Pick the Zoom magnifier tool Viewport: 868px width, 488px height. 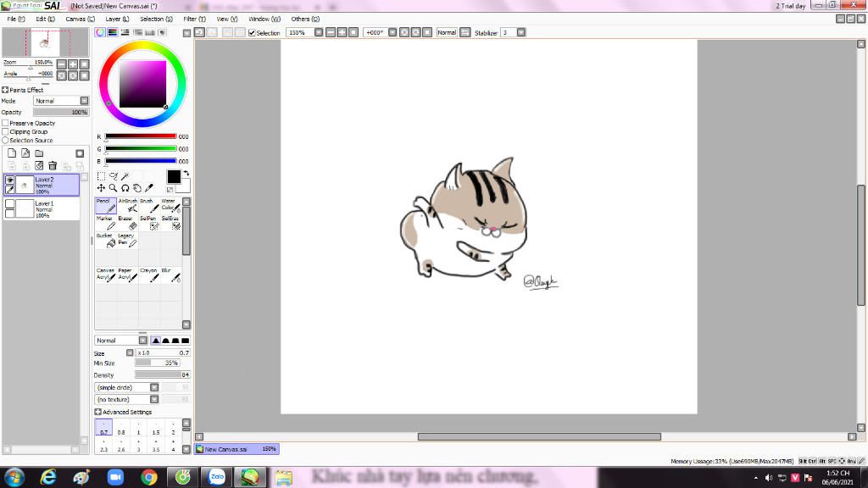113,188
